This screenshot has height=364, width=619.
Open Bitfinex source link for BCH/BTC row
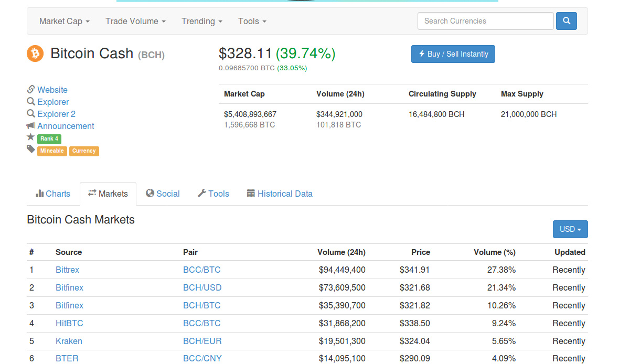point(69,306)
